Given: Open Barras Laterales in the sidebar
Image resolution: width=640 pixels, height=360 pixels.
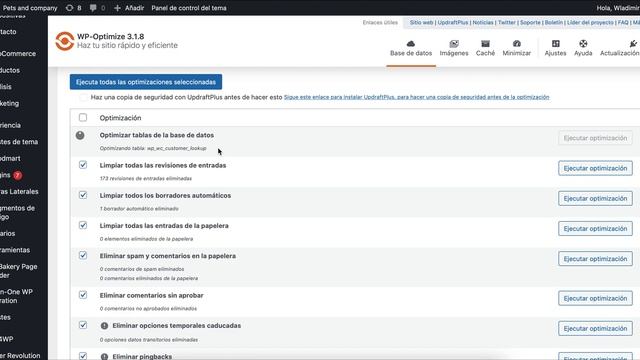Looking at the screenshot, I should 19,191.
